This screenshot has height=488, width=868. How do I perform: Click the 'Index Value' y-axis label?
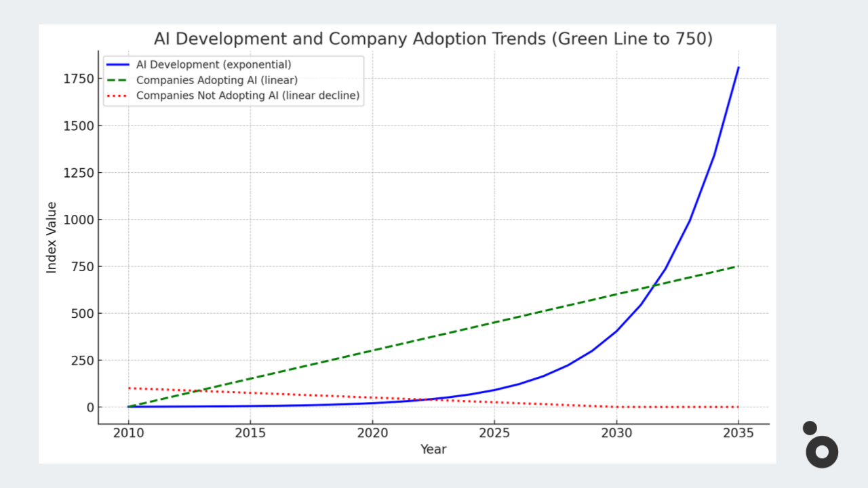click(52, 237)
